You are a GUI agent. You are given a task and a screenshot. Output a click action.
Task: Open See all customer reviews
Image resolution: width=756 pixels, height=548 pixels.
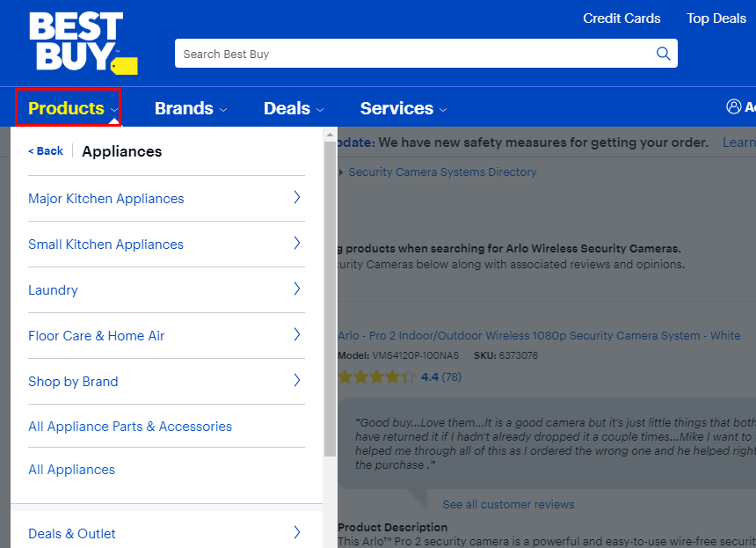tap(508, 504)
